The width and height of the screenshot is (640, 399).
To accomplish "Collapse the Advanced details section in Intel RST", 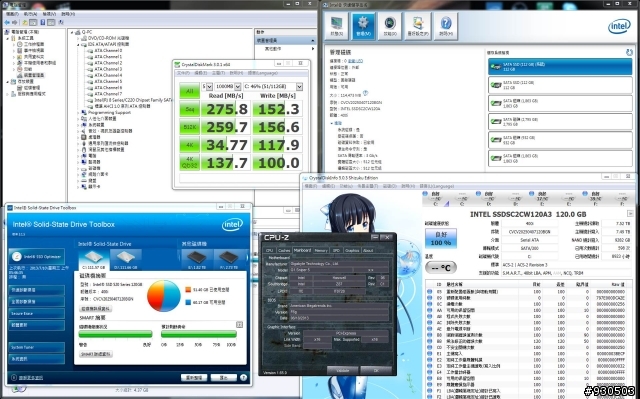I will pyautogui.click(x=332, y=123).
